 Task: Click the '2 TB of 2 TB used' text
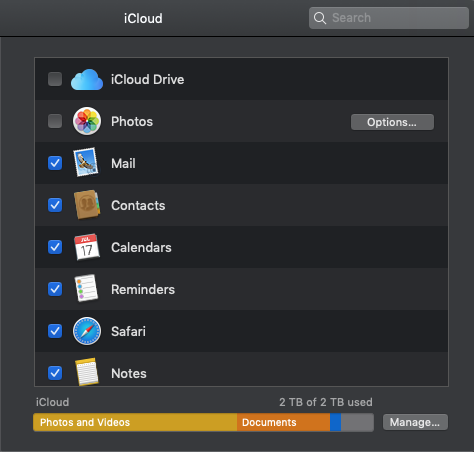326,402
